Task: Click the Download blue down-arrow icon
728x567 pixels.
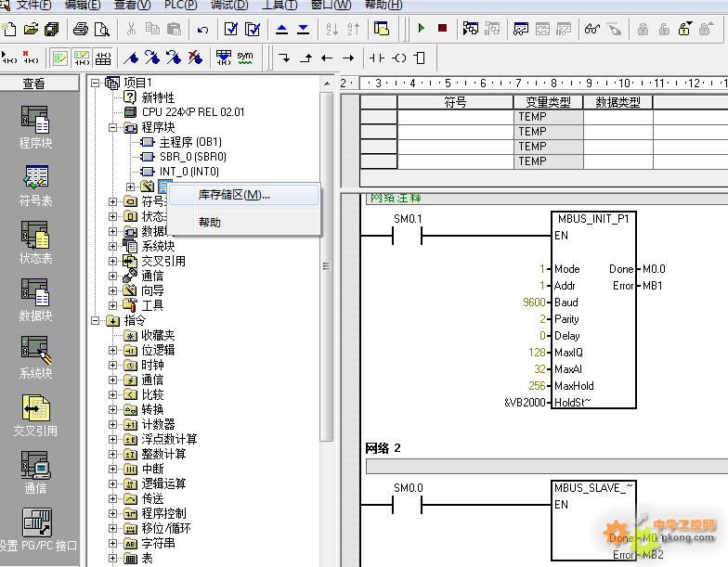Action: pyautogui.click(x=303, y=30)
